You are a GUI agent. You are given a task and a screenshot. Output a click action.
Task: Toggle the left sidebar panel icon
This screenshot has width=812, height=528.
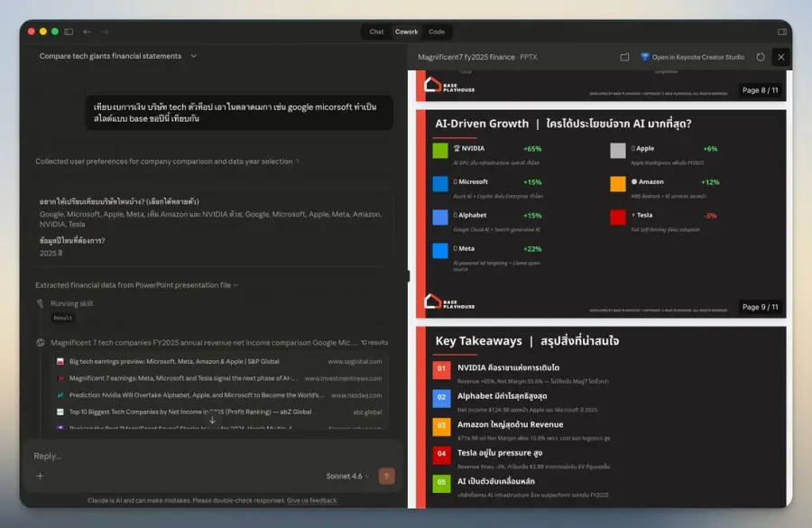pos(69,32)
